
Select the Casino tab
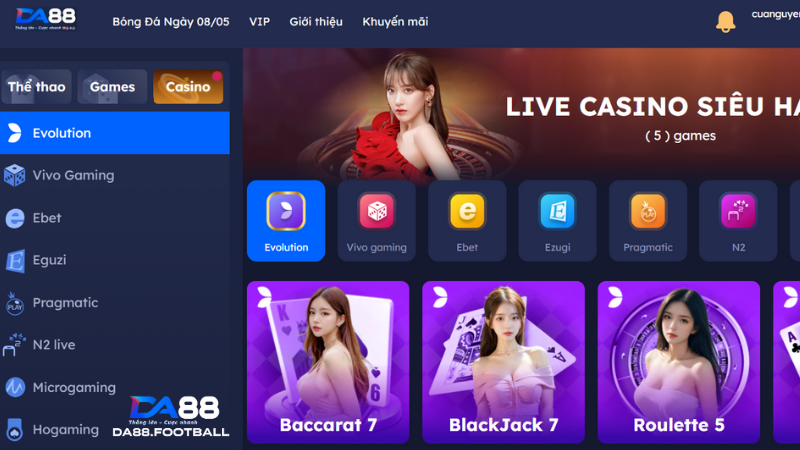pyautogui.click(x=188, y=87)
